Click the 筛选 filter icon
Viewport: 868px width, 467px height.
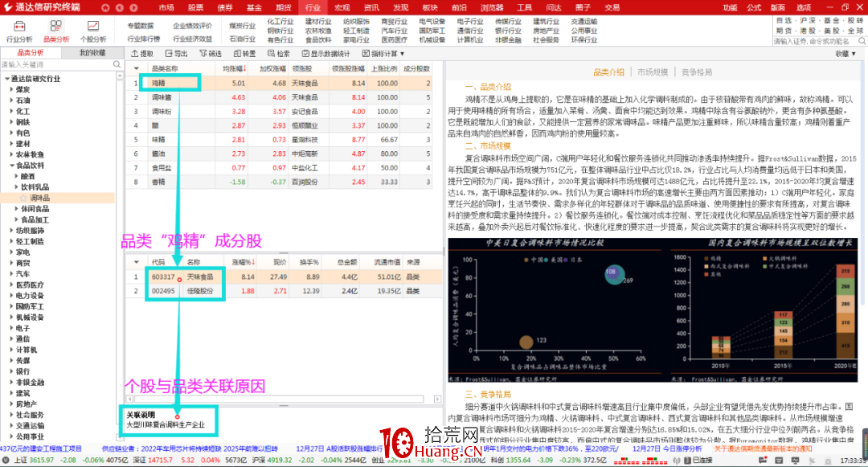point(203,54)
